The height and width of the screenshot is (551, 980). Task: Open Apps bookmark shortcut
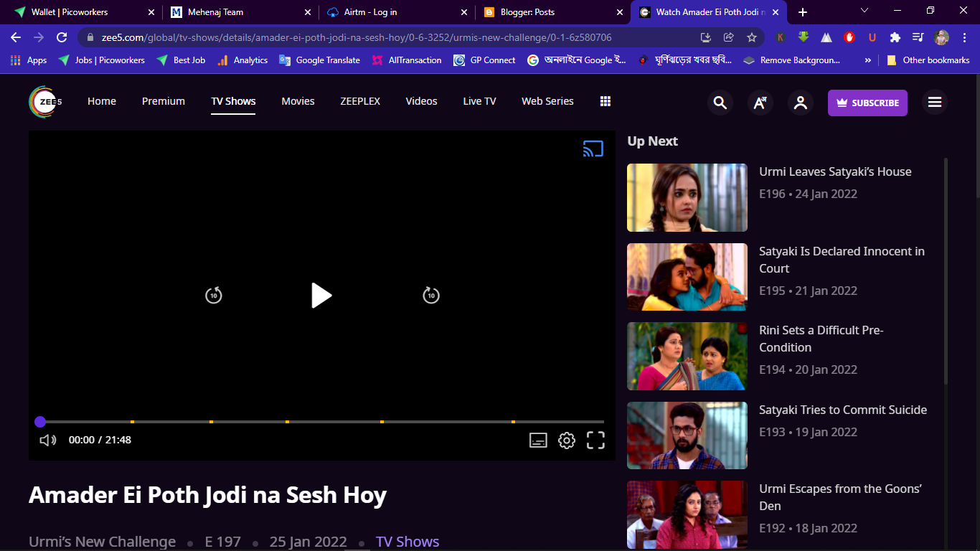[x=29, y=60]
